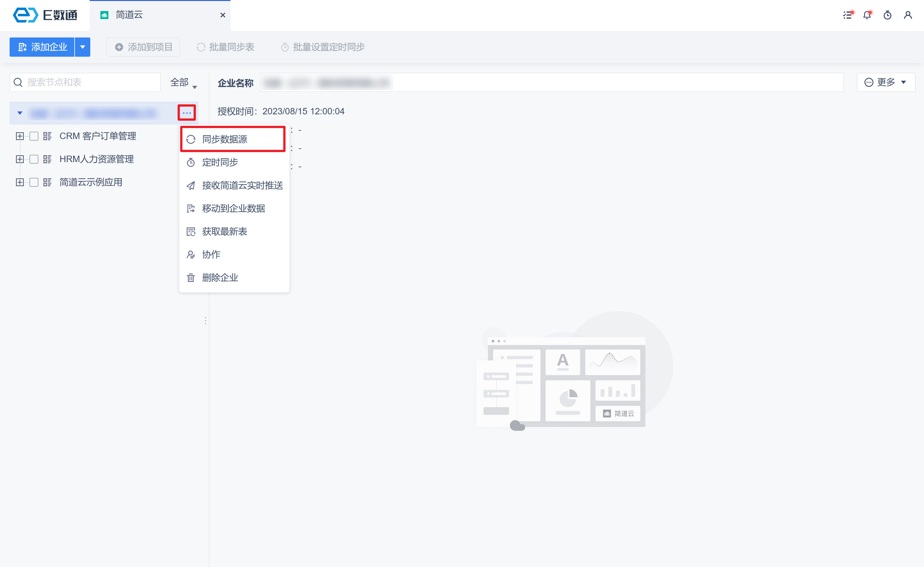This screenshot has width=924, height=567.
Task: Click the E数通 logo
Action: click(45, 15)
